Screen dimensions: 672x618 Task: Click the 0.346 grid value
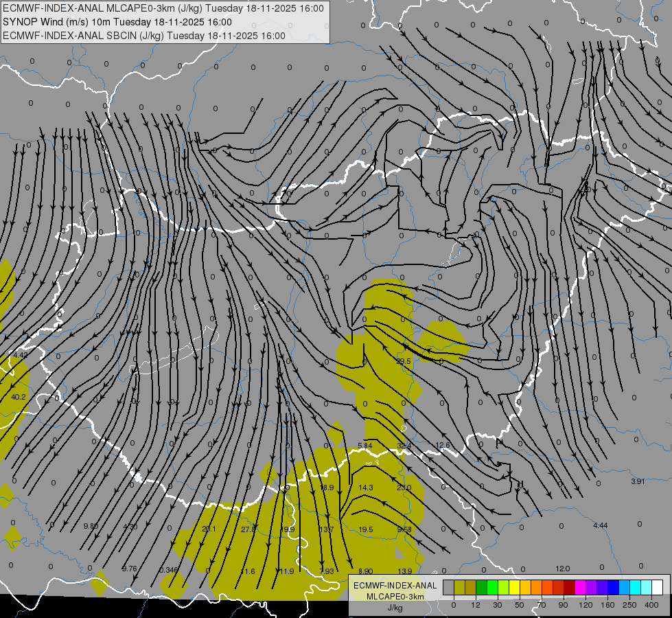tap(168, 570)
